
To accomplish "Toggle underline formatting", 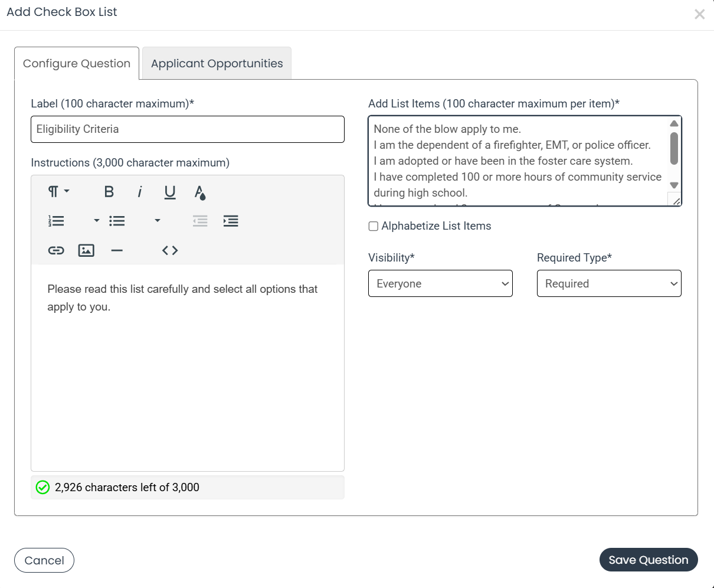I will coord(170,192).
